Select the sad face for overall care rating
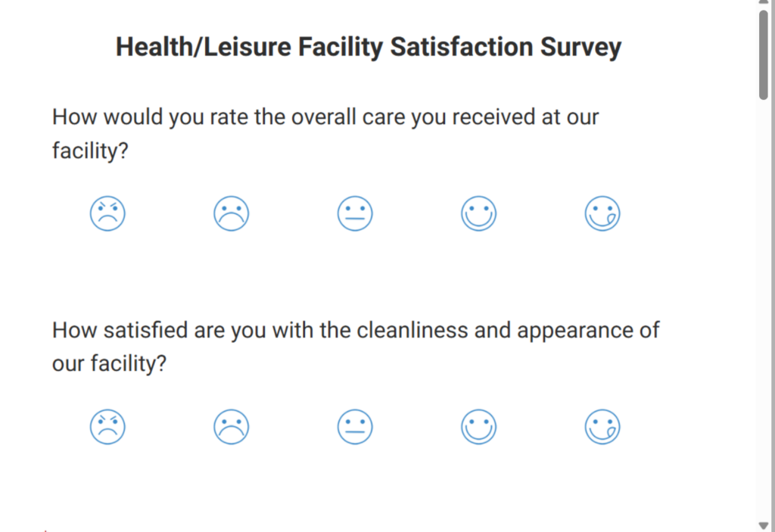Image resolution: width=775 pixels, height=532 pixels. click(x=231, y=213)
